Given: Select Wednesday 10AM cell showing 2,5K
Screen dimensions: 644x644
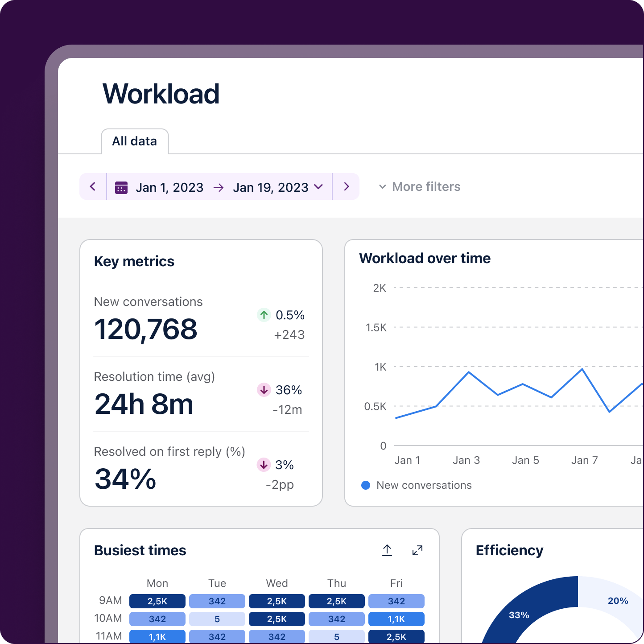Looking at the screenshot, I should tap(277, 619).
